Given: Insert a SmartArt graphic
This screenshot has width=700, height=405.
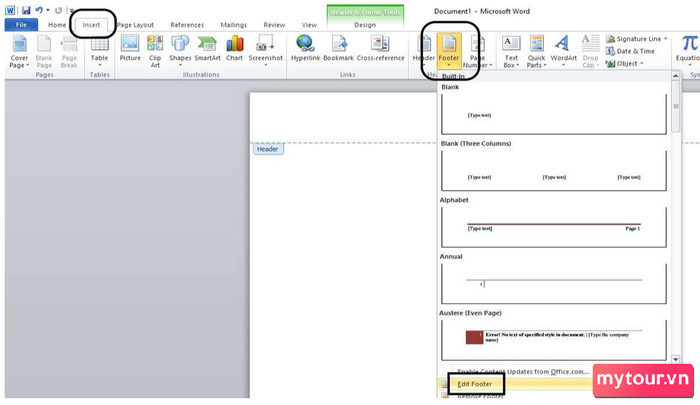Looking at the screenshot, I should tap(207, 49).
